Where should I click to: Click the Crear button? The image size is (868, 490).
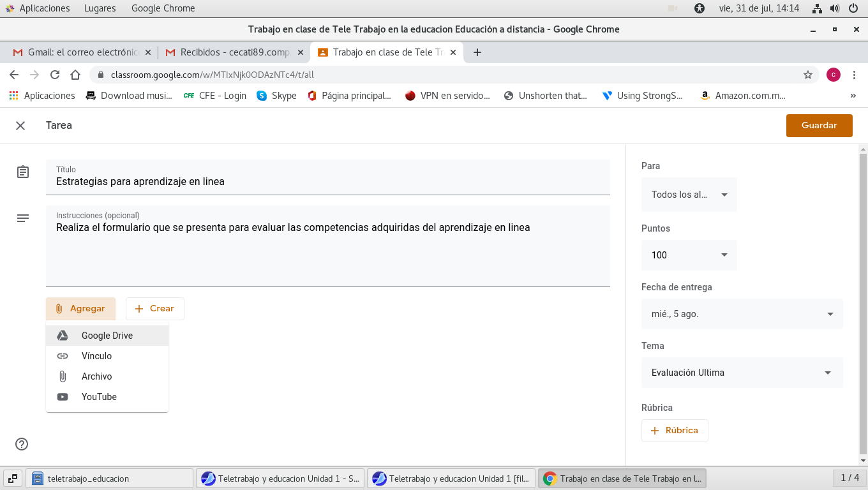click(154, 309)
